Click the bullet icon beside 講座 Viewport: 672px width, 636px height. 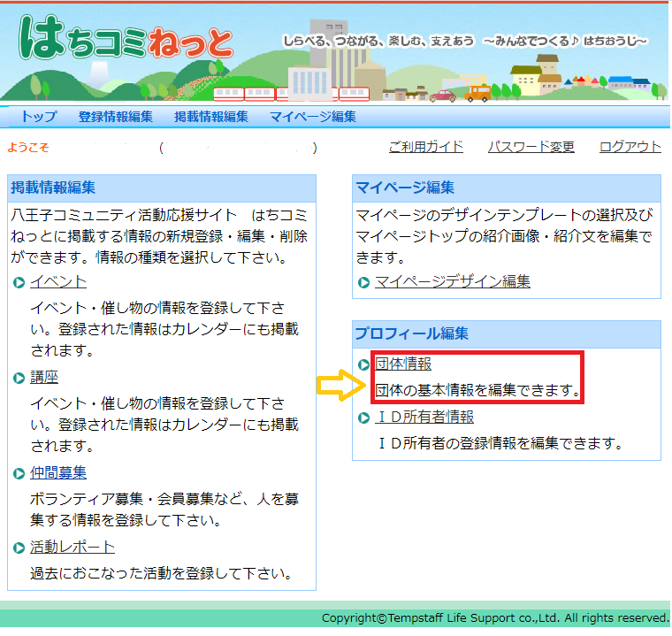pyautogui.click(x=19, y=379)
